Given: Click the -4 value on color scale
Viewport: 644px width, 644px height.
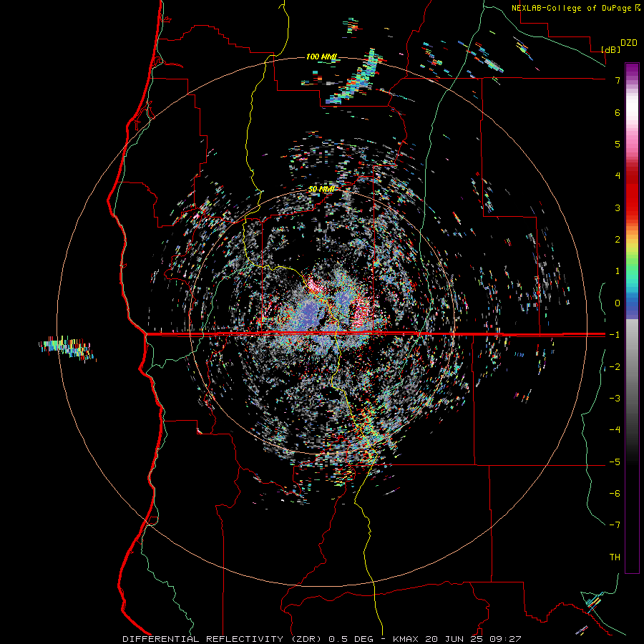Looking at the screenshot, I should coord(615,430).
